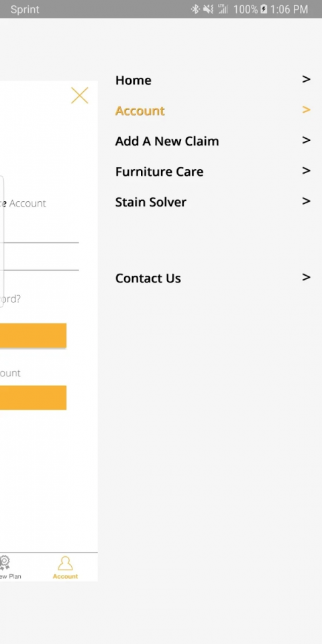Tap the orange chevron beside Account
Screen dimensions: 322x644
(306, 109)
